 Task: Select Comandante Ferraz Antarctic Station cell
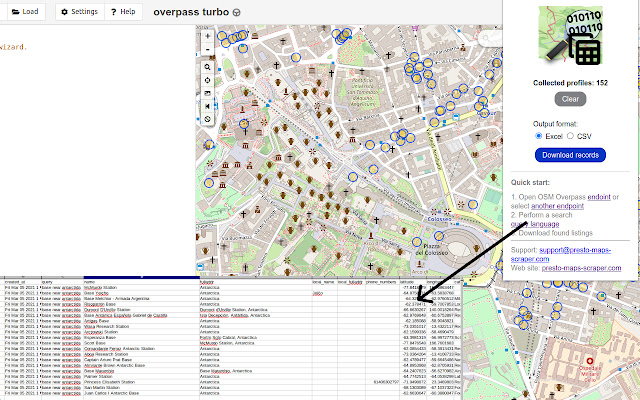click(x=142, y=349)
